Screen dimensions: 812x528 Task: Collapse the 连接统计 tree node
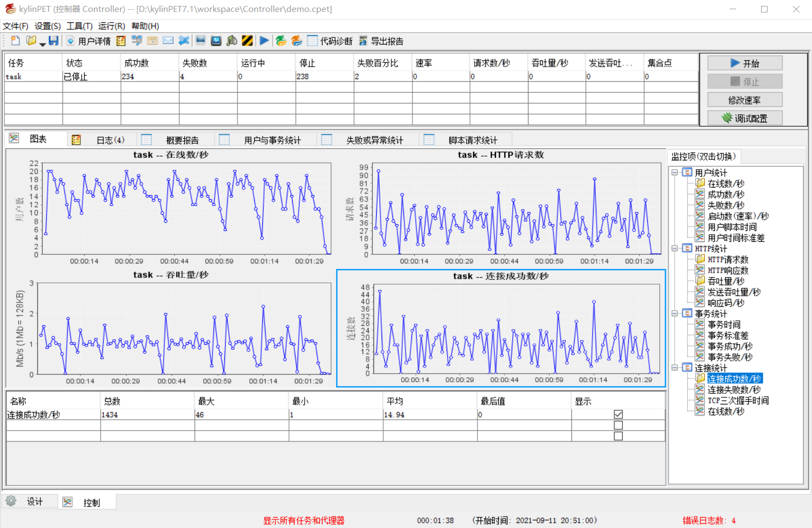coord(675,368)
